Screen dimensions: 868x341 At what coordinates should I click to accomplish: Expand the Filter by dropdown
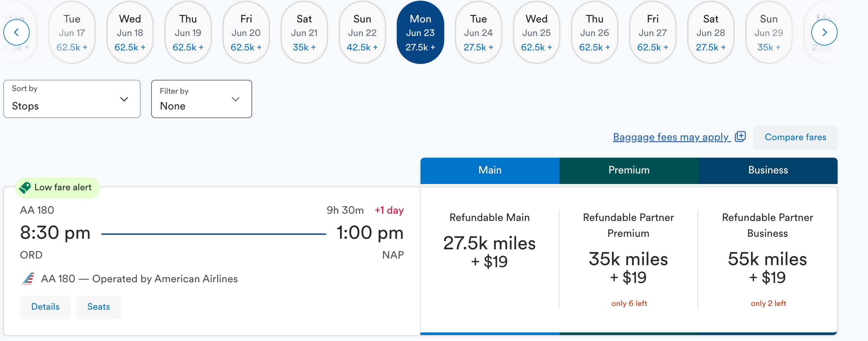(201, 99)
